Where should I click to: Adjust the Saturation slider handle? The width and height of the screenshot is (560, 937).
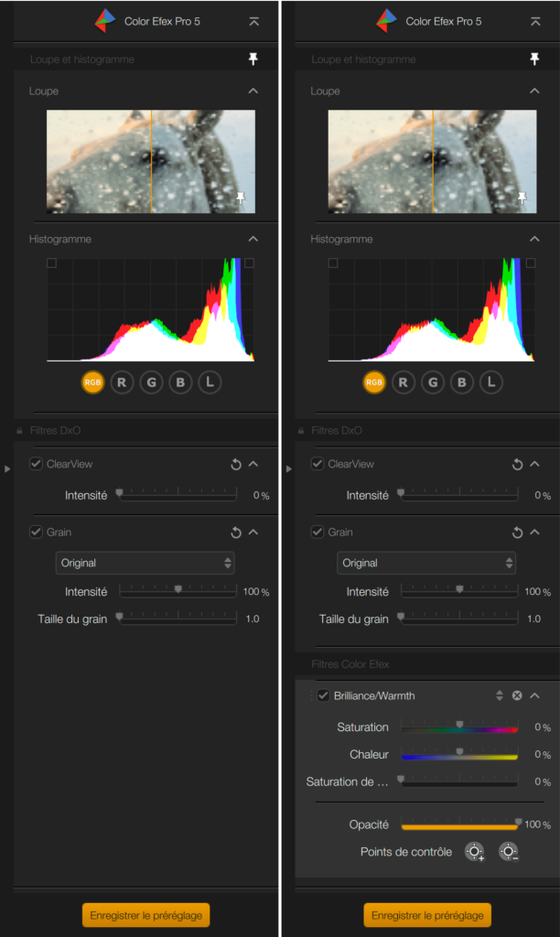[x=459, y=725]
